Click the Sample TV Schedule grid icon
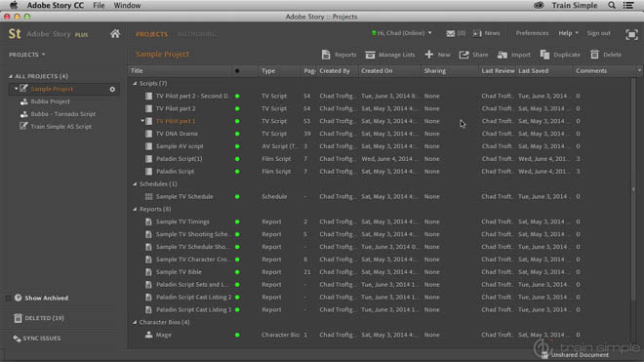 pyautogui.click(x=148, y=197)
